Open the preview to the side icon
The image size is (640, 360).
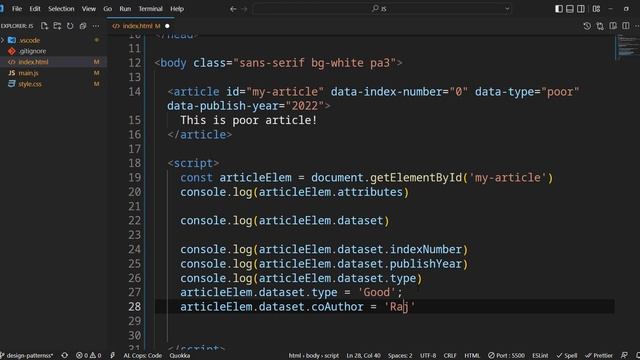point(613,26)
